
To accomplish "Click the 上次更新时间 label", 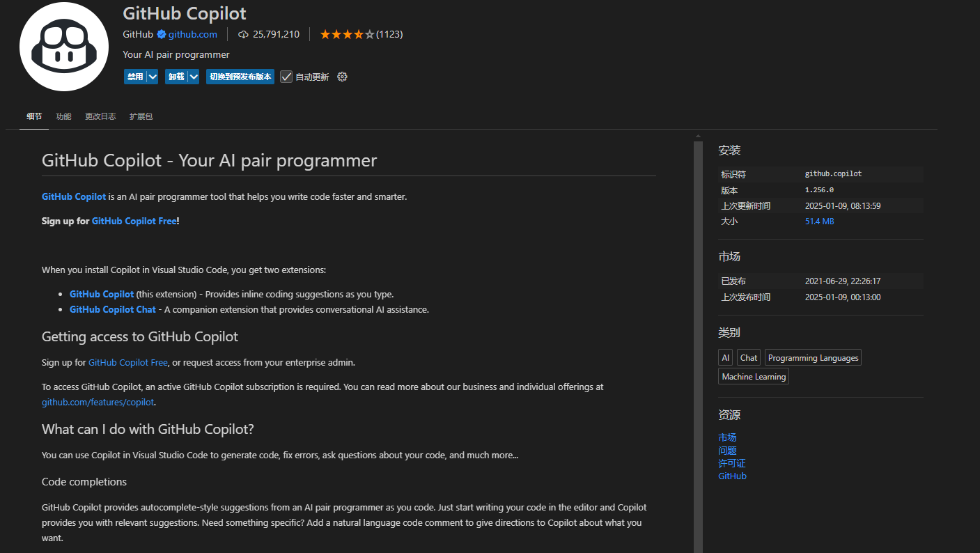I will [x=745, y=205].
